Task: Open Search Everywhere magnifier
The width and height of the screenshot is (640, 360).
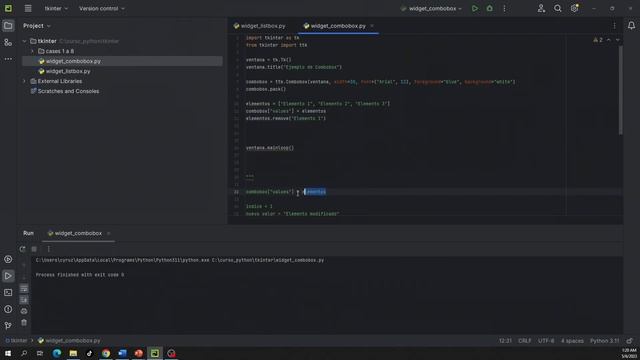Action: pos(558,8)
